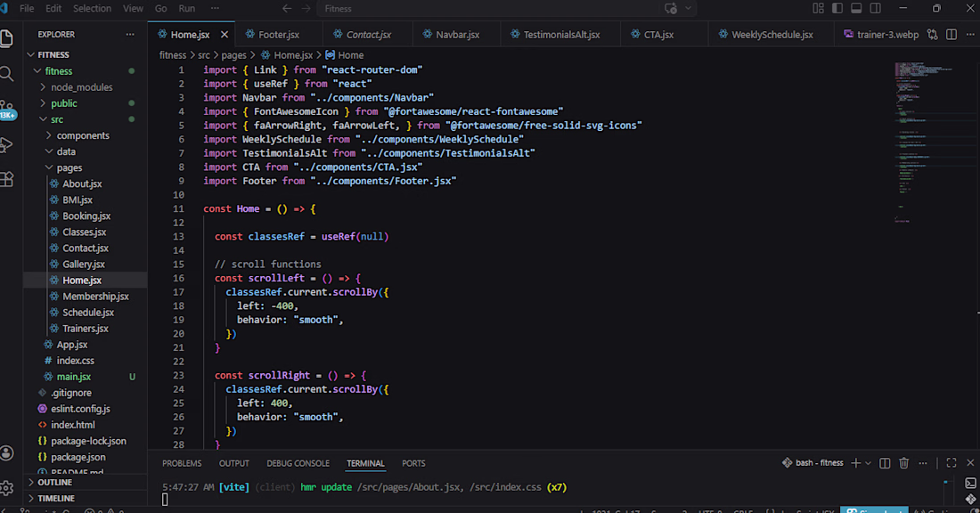This screenshot has width=980, height=513.
Task: Close the Home.jsx editor tab
Action: pyautogui.click(x=225, y=35)
